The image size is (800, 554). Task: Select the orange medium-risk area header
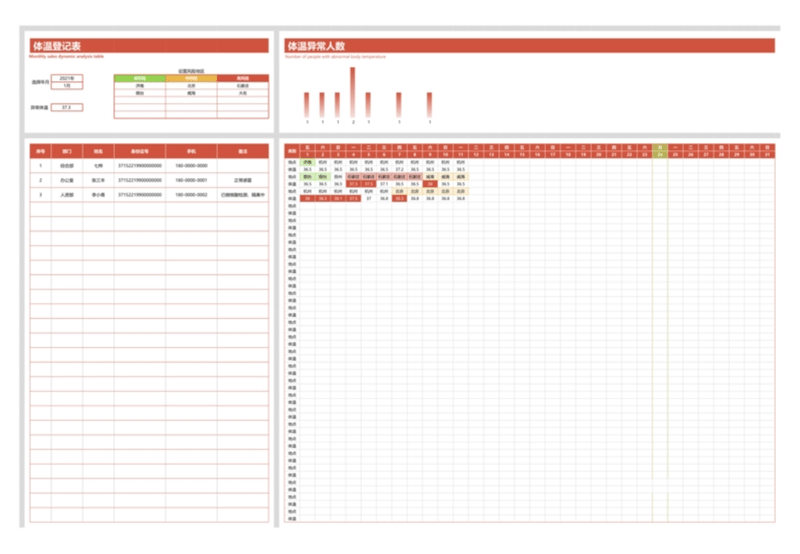coord(191,78)
